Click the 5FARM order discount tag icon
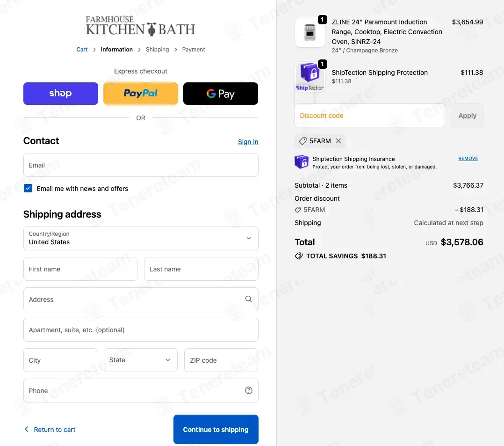This screenshot has height=446, width=504. point(298,210)
